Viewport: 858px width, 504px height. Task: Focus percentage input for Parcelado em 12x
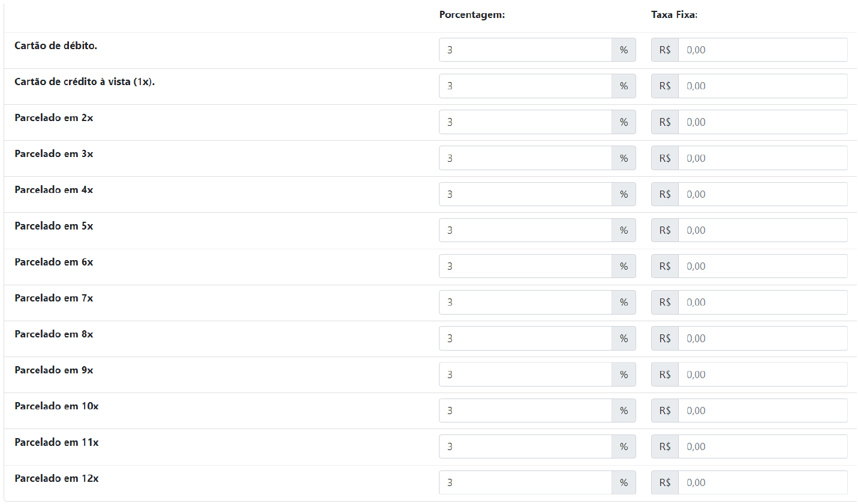pyautogui.click(x=525, y=482)
